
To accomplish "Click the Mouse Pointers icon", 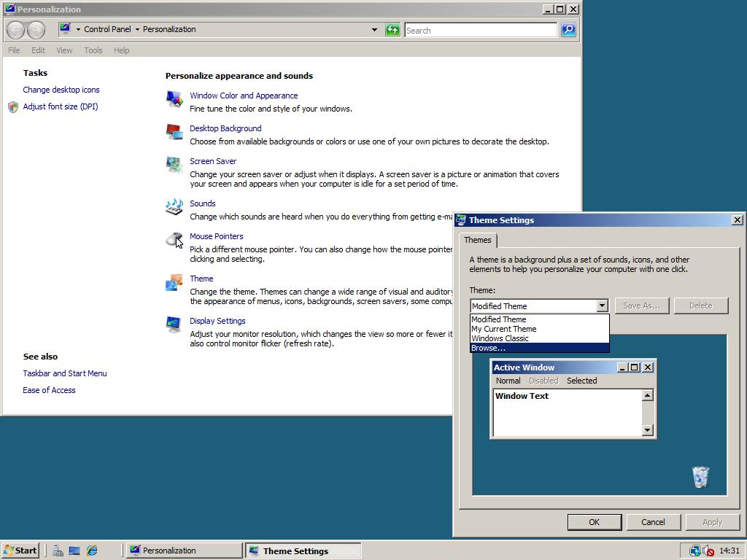I will (174, 239).
